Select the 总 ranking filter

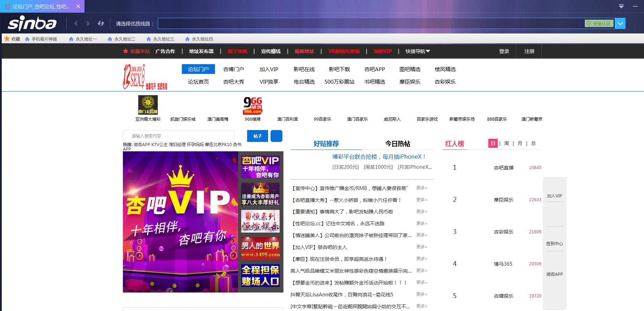(533, 143)
